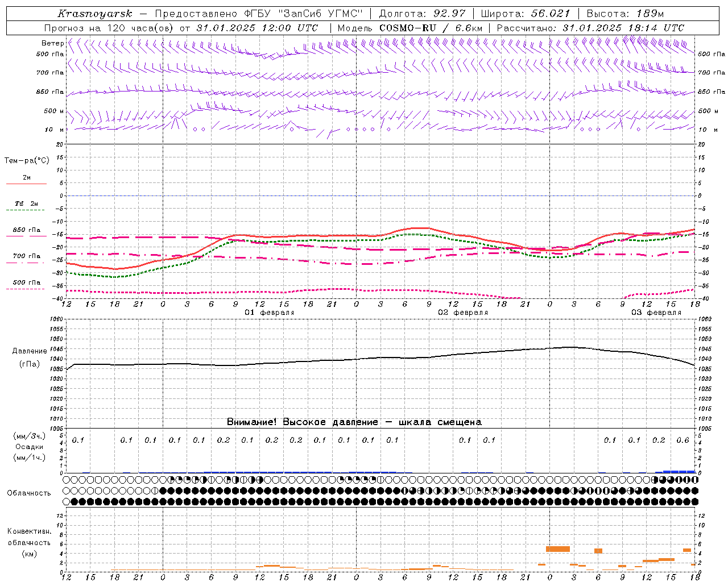
Task: Click the 'Рассчитано: 31.01.2025 18:14 UTC' timestamp
Action: (x=590, y=28)
